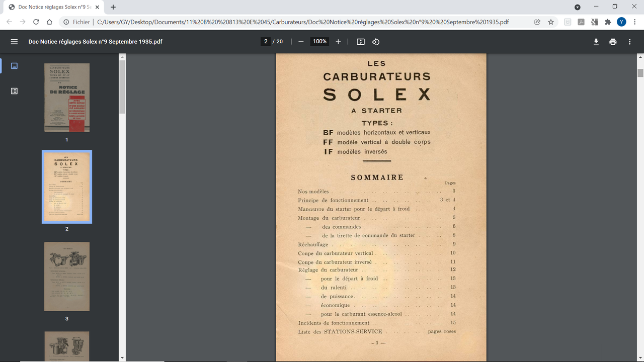
Task: Click the 100% zoom level field
Action: click(319, 42)
